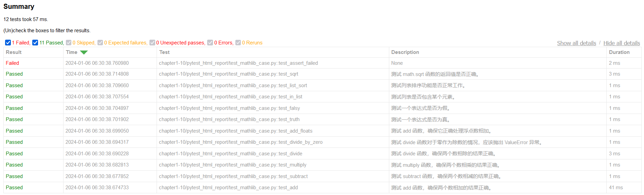Image resolution: width=644 pixels, height=195 pixels.
Task: Toggle the Unexpected passes checkbox
Action: pyautogui.click(x=152, y=43)
